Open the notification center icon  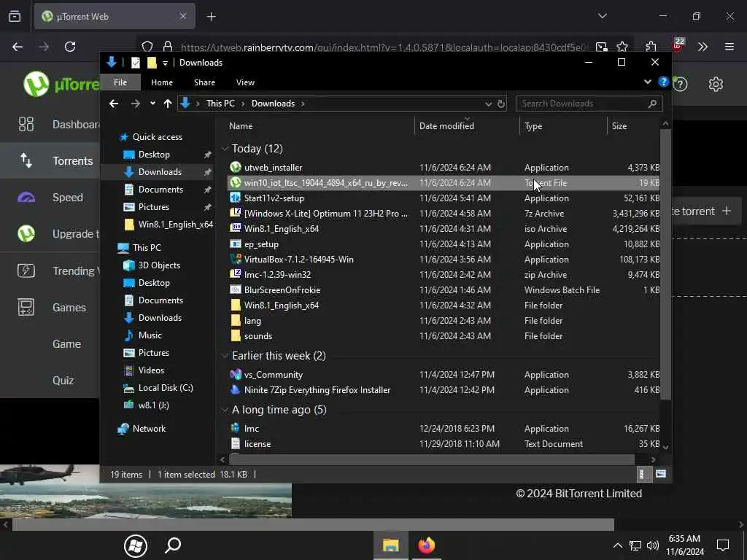[723, 545]
